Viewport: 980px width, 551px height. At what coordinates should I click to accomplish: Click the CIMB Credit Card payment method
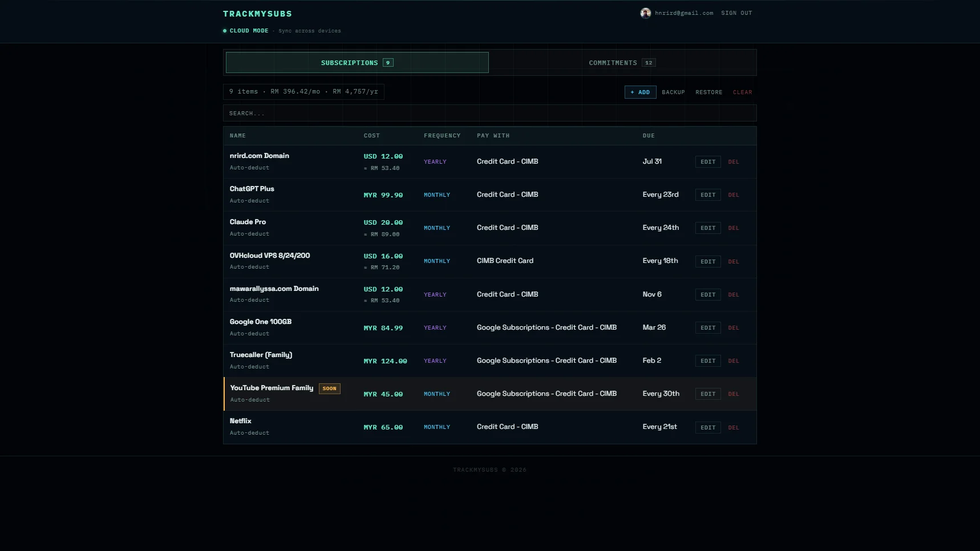[505, 261]
